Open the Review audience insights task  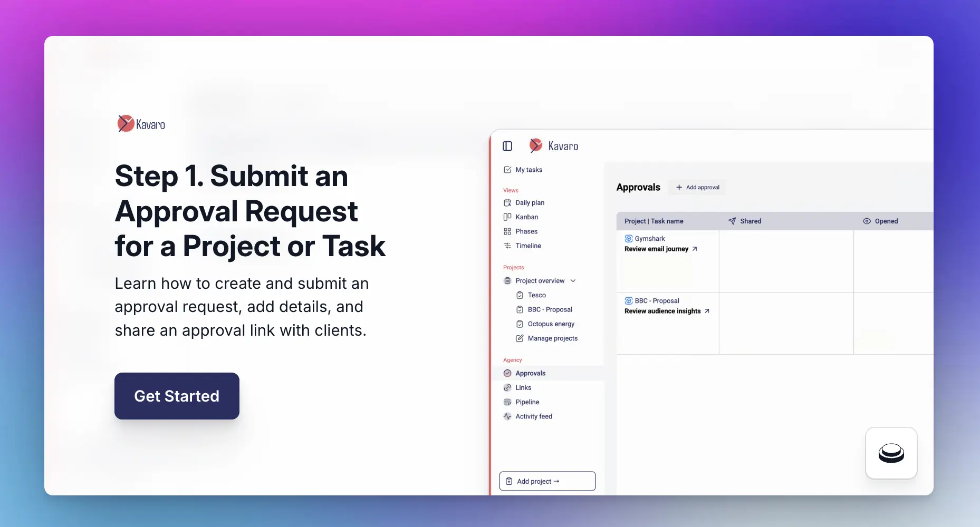click(662, 311)
